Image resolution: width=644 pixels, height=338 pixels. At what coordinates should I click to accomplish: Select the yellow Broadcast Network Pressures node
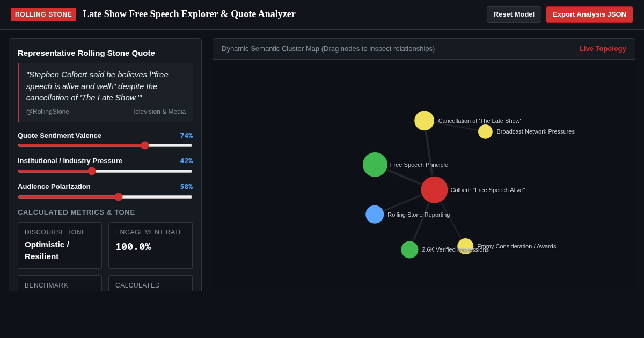click(x=485, y=131)
